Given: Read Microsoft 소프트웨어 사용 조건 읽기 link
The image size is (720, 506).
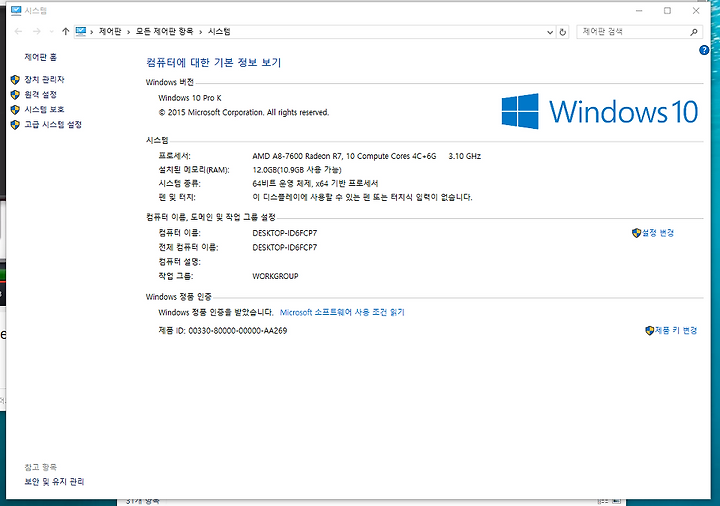Looking at the screenshot, I should pos(342,312).
